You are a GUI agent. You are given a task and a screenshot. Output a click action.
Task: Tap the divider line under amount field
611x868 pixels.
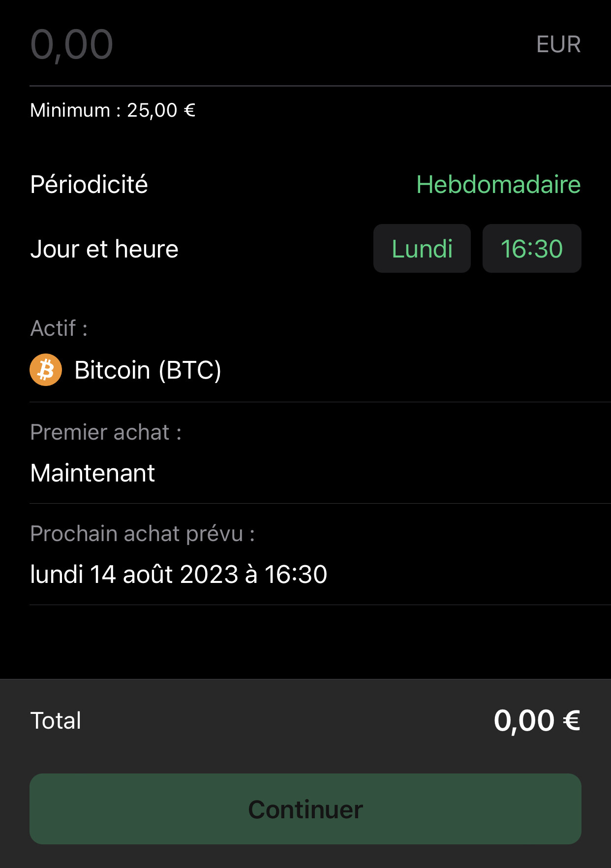click(x=320, y=86)
